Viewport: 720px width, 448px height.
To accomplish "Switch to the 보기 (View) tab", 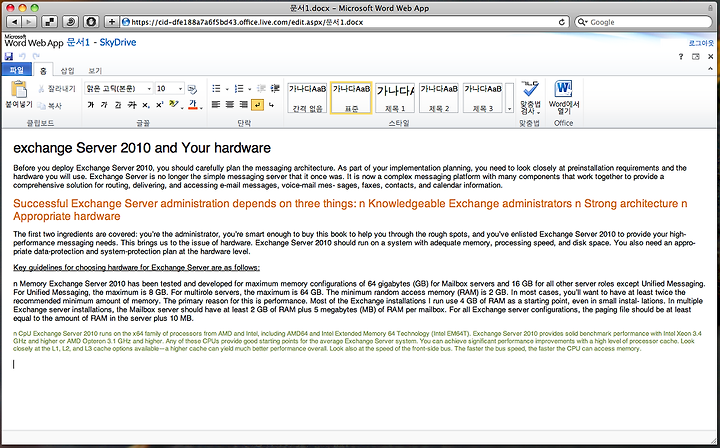I will [x=95, y=70].
